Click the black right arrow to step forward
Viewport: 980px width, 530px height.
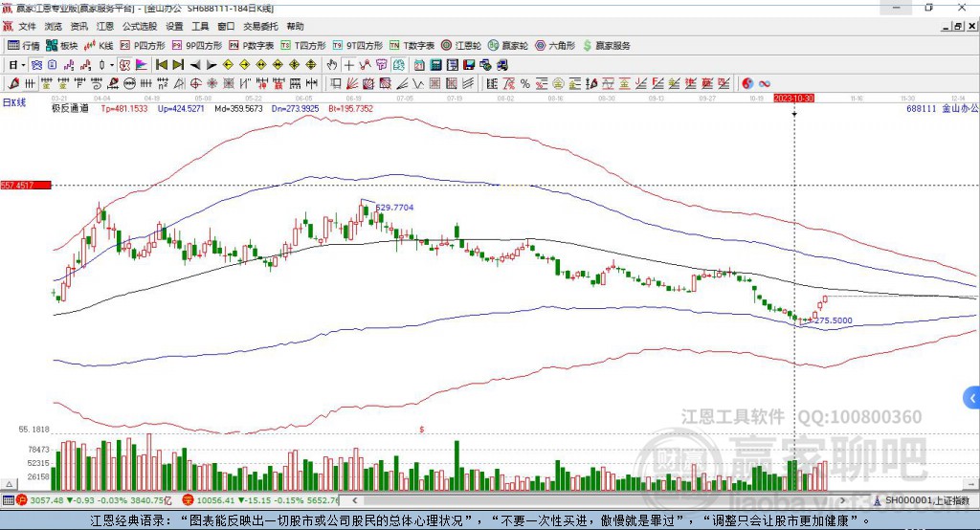click(212, 65)
